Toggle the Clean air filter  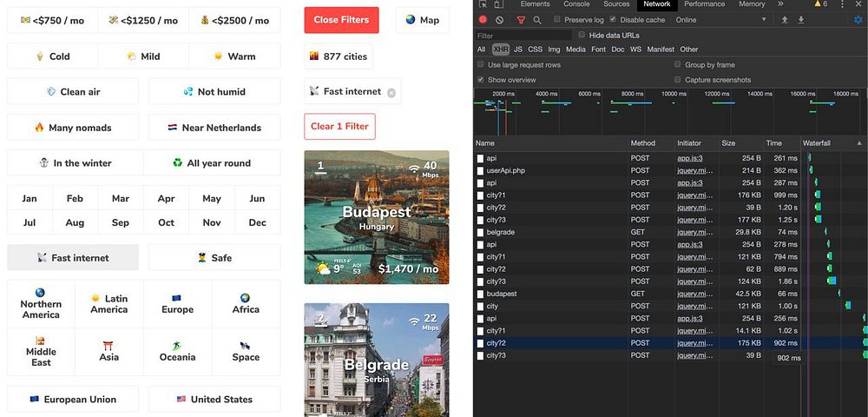(x=73, y=91)
